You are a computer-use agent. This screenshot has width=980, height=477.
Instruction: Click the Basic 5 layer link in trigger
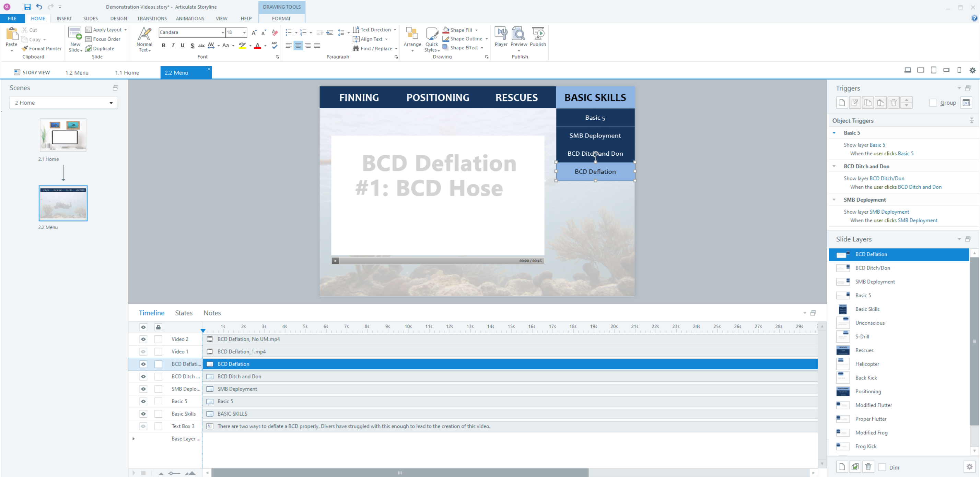877,145
